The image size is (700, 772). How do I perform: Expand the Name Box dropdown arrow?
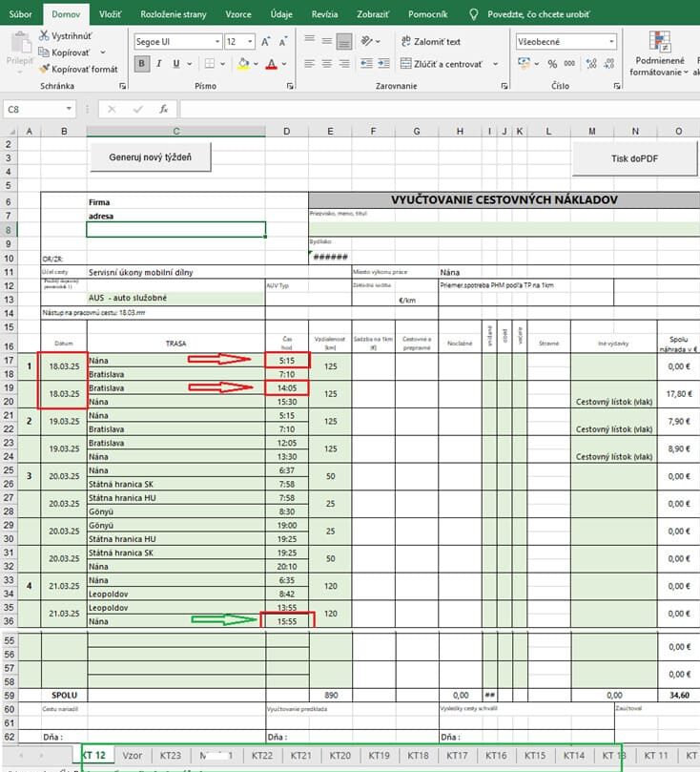(x=69, y=109)
